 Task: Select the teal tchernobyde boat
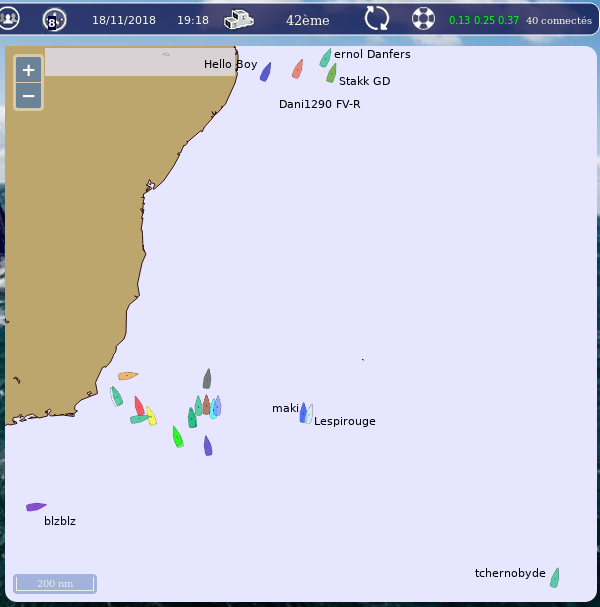point(555,578)
